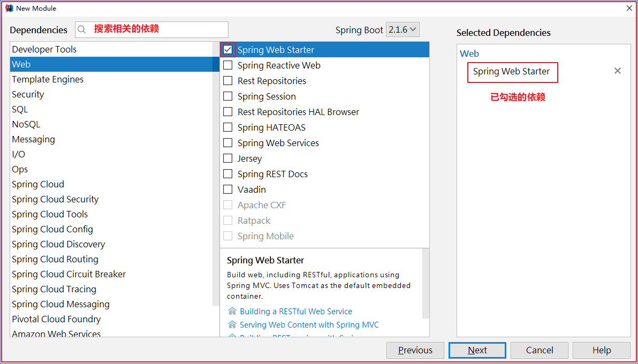Select the NoSQL dependency category
Screen dimensions: 638x364
111,124
